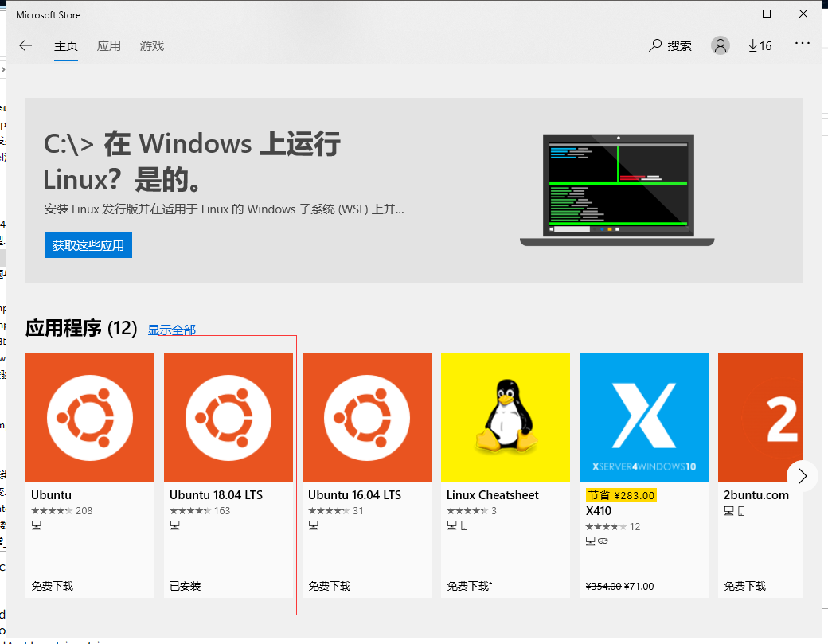Click the Ubuntu 18.04 LTS title
This screenshot has height=644, width=828.
coord(216,495)
